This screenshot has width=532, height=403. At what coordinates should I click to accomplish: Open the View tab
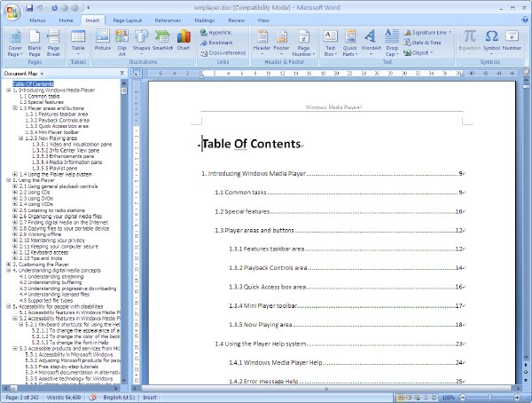point(263,20)
